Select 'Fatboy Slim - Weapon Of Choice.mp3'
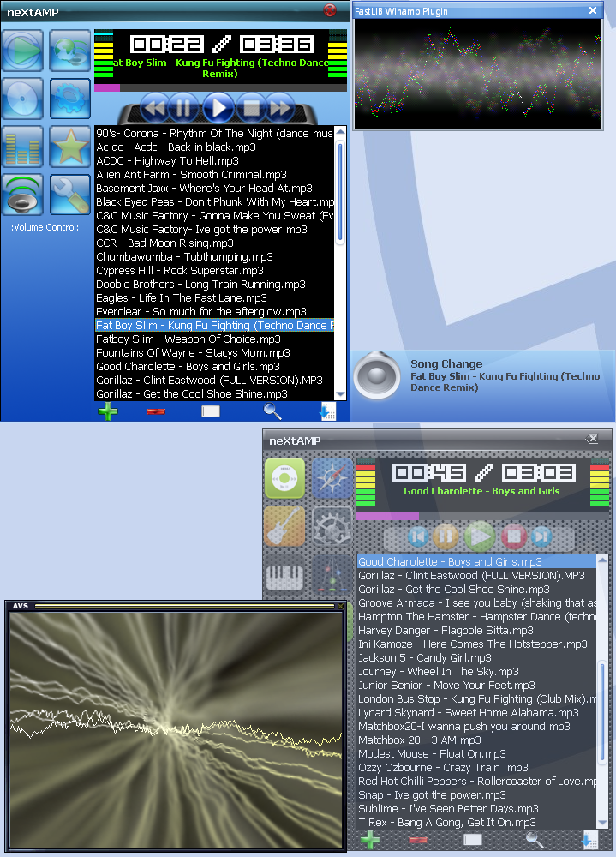616x857 pixels. (x=214, y=339)
